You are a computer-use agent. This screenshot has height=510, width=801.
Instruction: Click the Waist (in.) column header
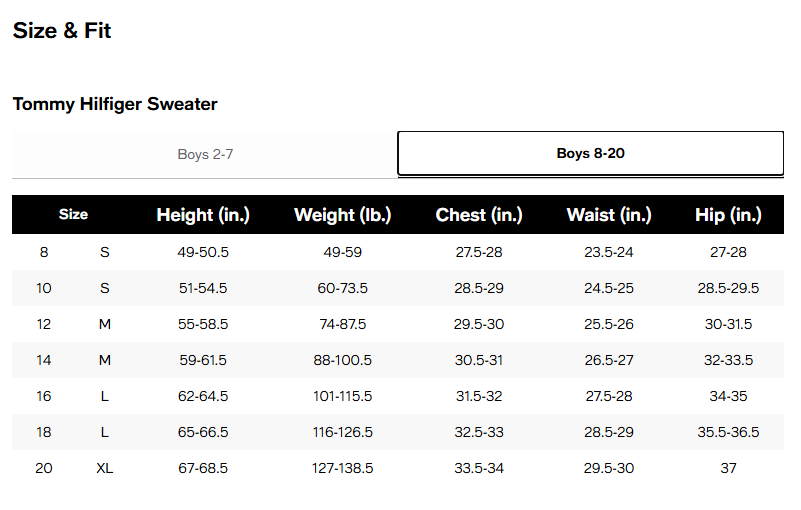[609, 215]
